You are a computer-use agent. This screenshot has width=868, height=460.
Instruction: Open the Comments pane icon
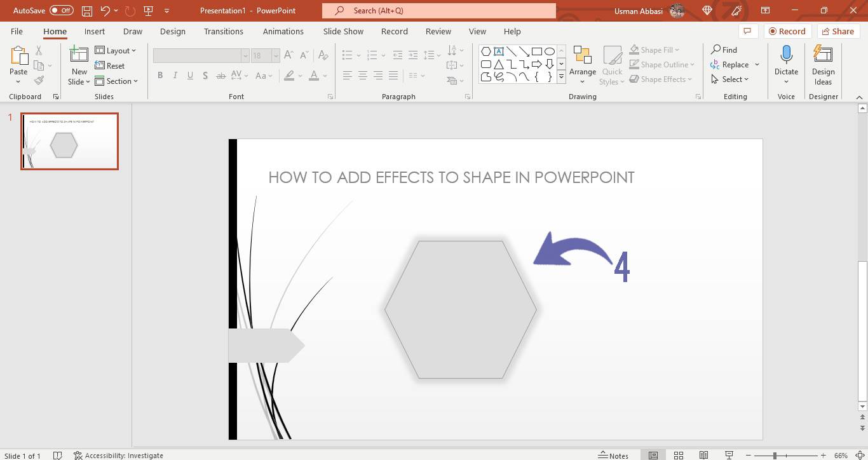[x=748, y=31]
